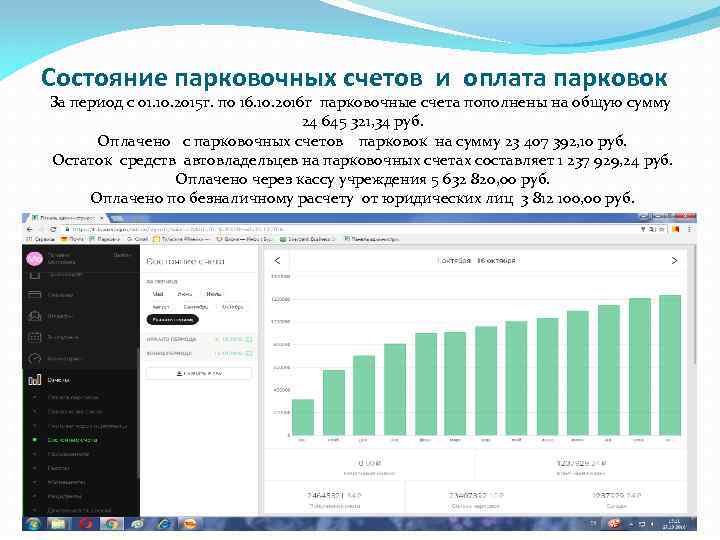Select the highlighted green Состояние счета item

click(72, 440)
